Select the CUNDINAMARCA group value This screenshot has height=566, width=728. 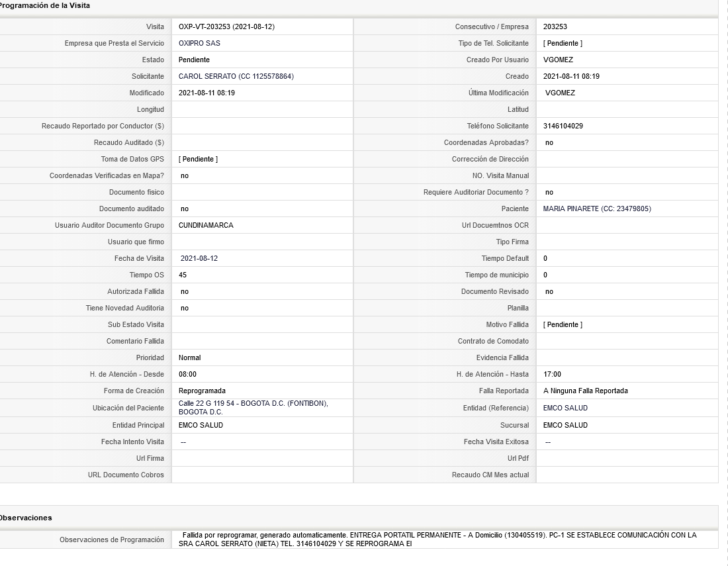coord(206,225)
